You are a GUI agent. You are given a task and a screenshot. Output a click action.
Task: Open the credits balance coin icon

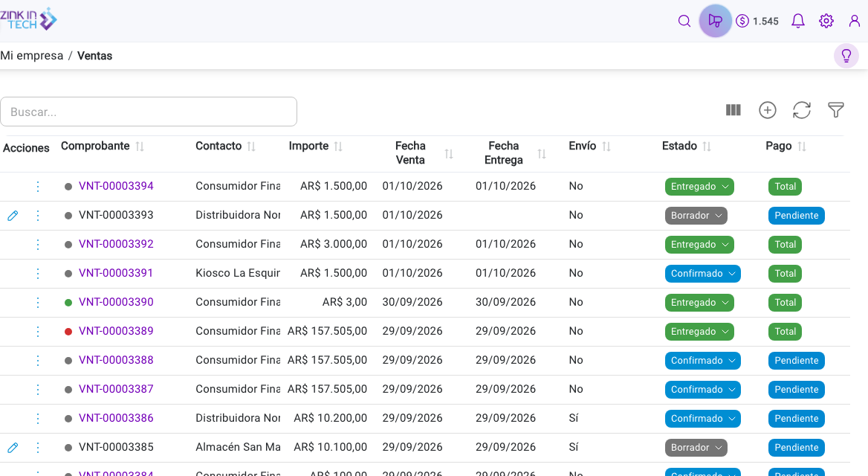[x=742, y=21]
